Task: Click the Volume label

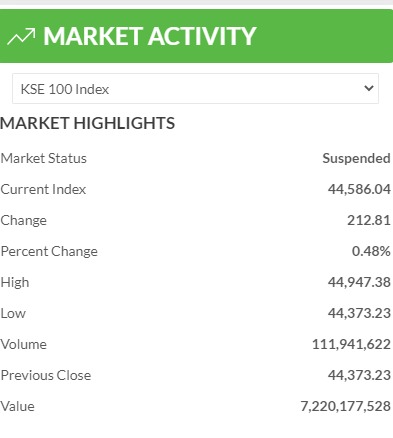Action: (x=24, y=344)
